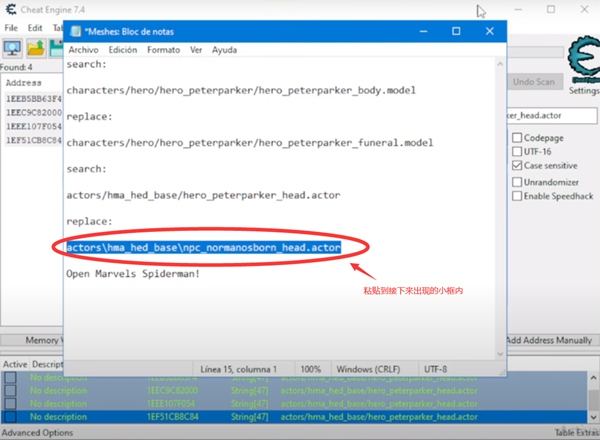The width and height of the screenshot is (600, 440).
Task: Click the Cheat Engine open process icon
Action: tap(12, 48)
